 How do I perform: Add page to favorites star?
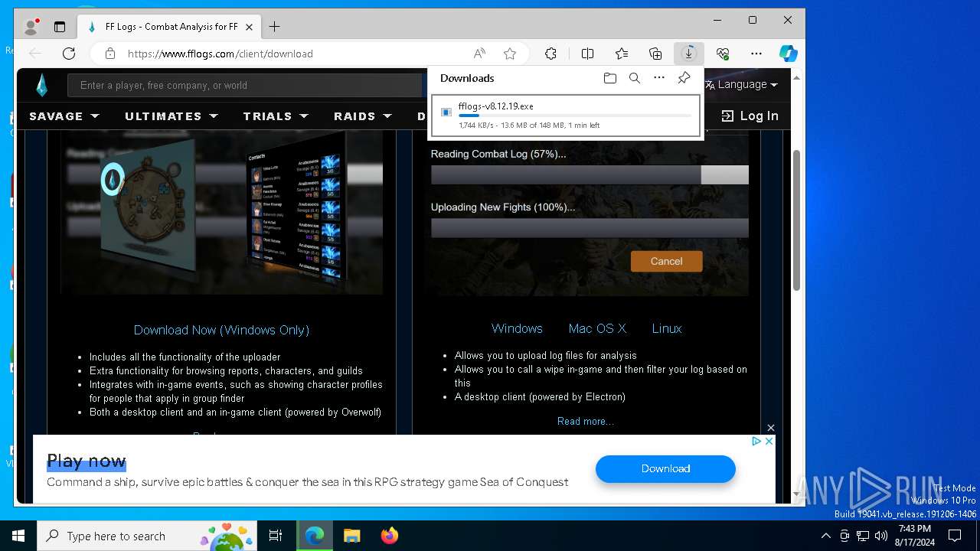(x=510, y=54)
